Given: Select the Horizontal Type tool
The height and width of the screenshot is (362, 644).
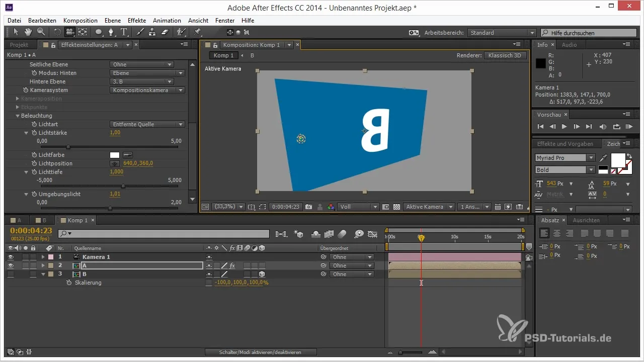Looking at the screenshot, I should click(124, 32).
